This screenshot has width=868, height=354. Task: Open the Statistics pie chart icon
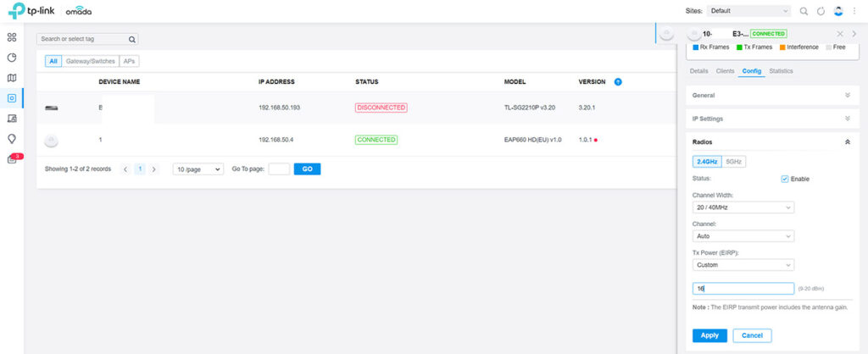coord(12,58)
